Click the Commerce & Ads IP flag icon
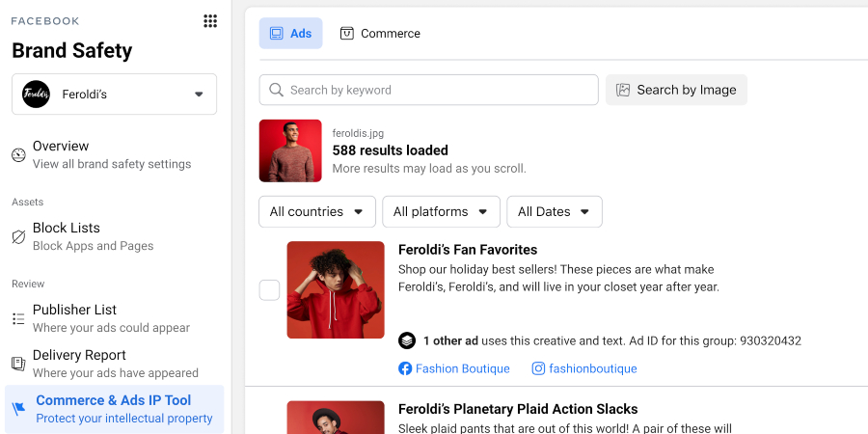The height and width of the screenshot is (434, 868). tap(18, 409)
